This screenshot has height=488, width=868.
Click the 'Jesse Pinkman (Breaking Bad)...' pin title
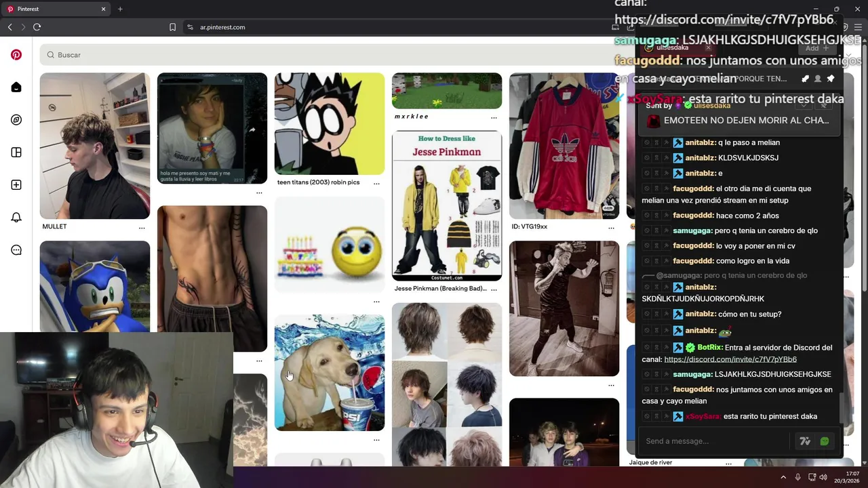[x=440, y=289]
